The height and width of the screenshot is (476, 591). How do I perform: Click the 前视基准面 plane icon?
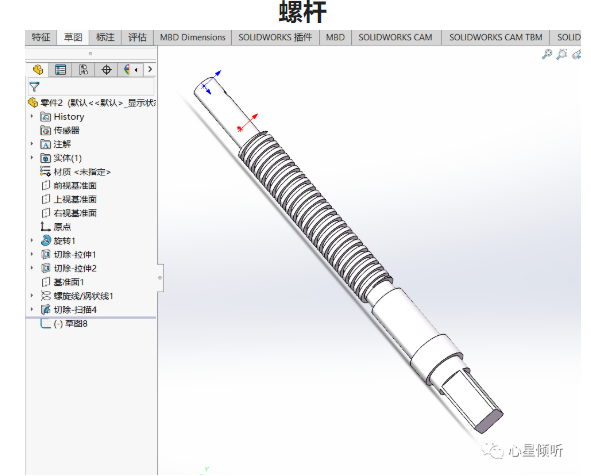[x=45, y=185]
